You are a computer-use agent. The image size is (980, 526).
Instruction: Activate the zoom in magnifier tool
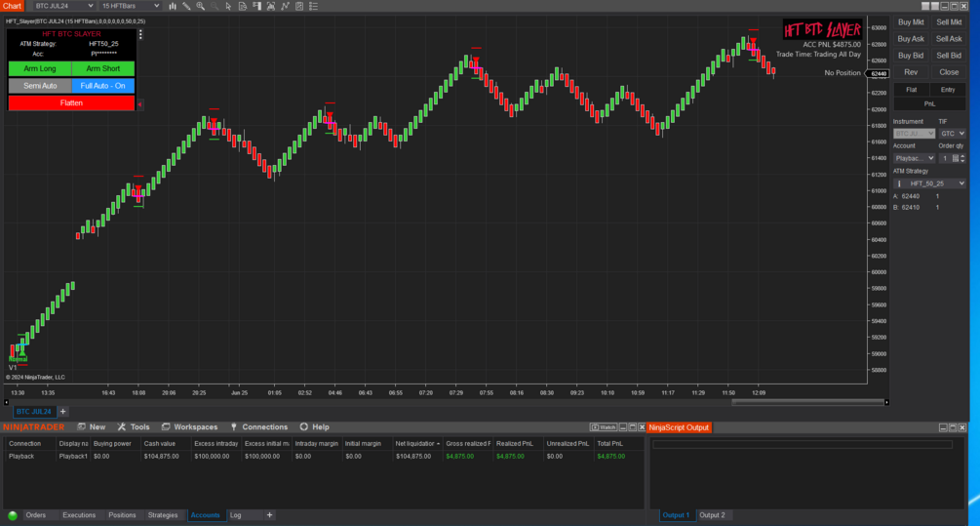[x=201, y=6]
